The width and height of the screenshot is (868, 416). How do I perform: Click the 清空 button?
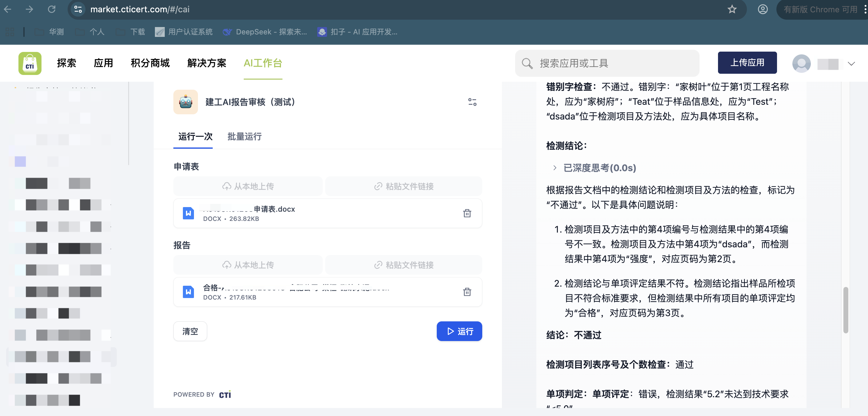pyautogui.click(x=190, y=331)
